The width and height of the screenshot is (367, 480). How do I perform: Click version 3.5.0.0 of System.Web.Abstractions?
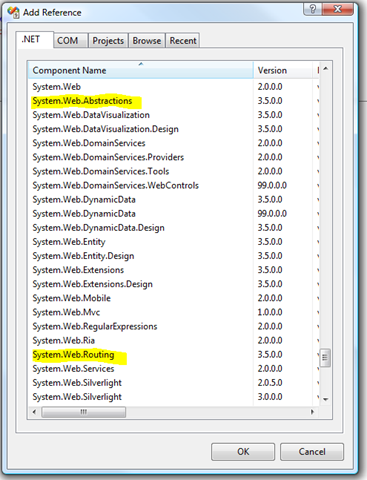[x=270, y=101]
